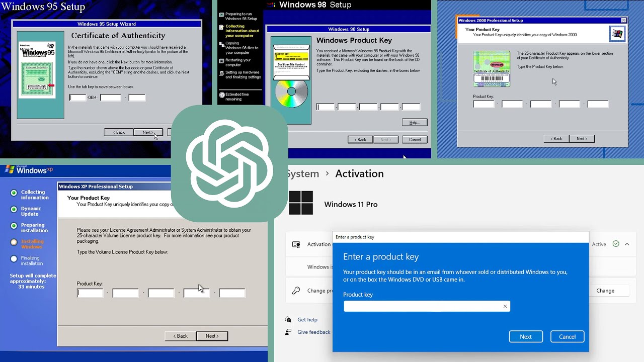Click Cancel in the Enter a product key dialog
The height and width of the screenshot is (362, 644).
click(x=567, y=337)
